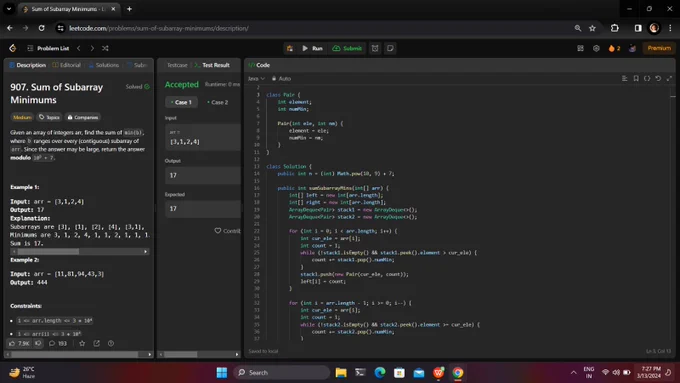680x383 pixels.
Task: Switch to the Testcase tab
Action: [177, 65]
